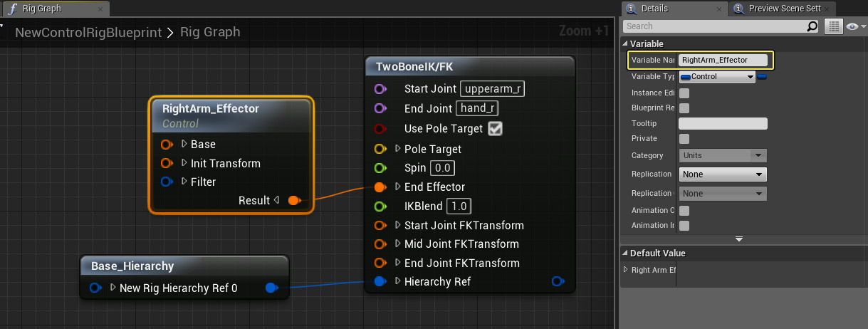The width and height of the screenshot is (868, 329).
Task: Expand the End Joint FKTransform pin
Action: [397, 263]
